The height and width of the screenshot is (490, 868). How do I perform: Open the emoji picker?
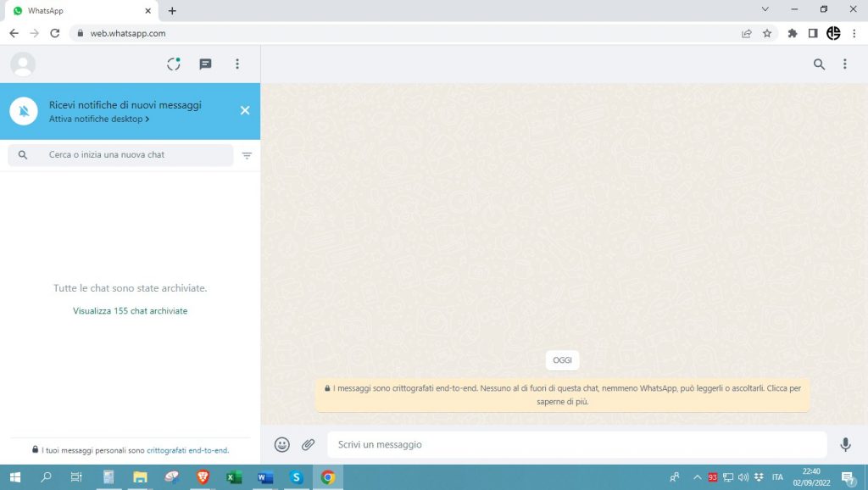[281, 443]
